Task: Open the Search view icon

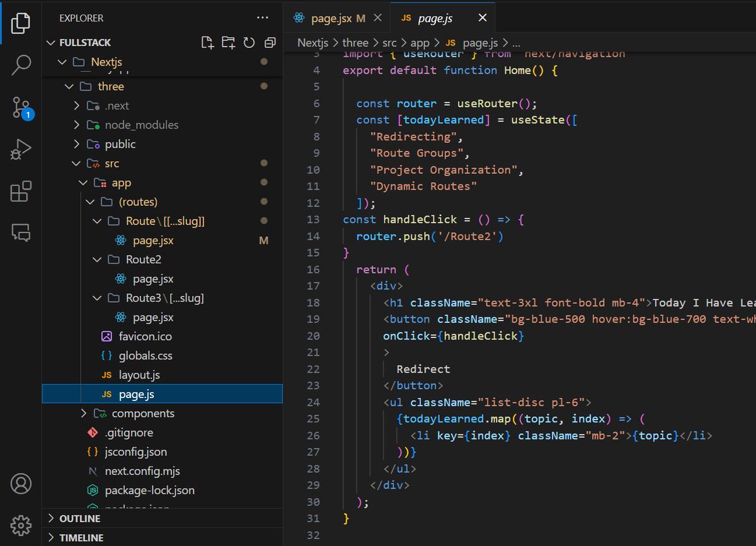Action: [x=21, y=65]
